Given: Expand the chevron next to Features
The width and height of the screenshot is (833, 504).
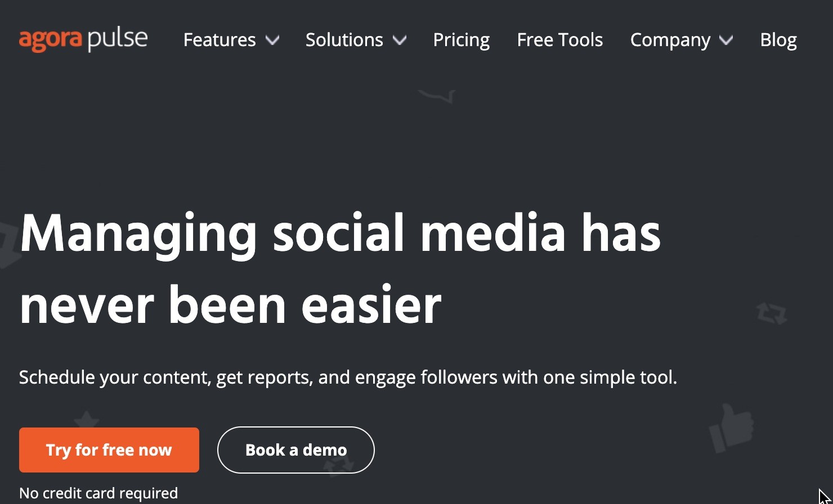Looking at the screenshot, I should click(x=272, y=40).
